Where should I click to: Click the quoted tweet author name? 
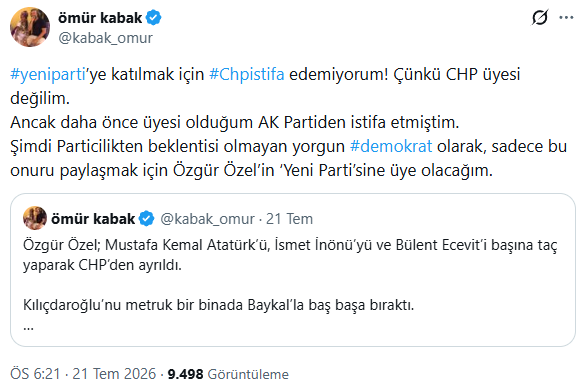93,219
